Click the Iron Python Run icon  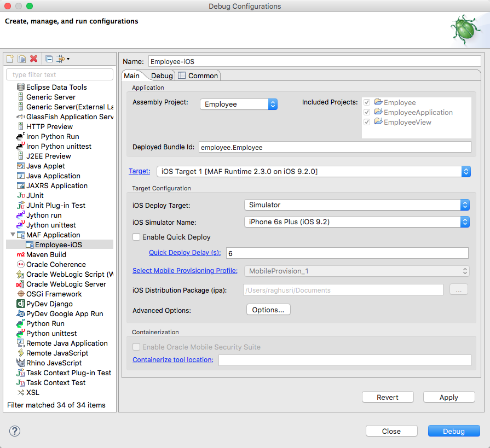(x=21, y=136)
